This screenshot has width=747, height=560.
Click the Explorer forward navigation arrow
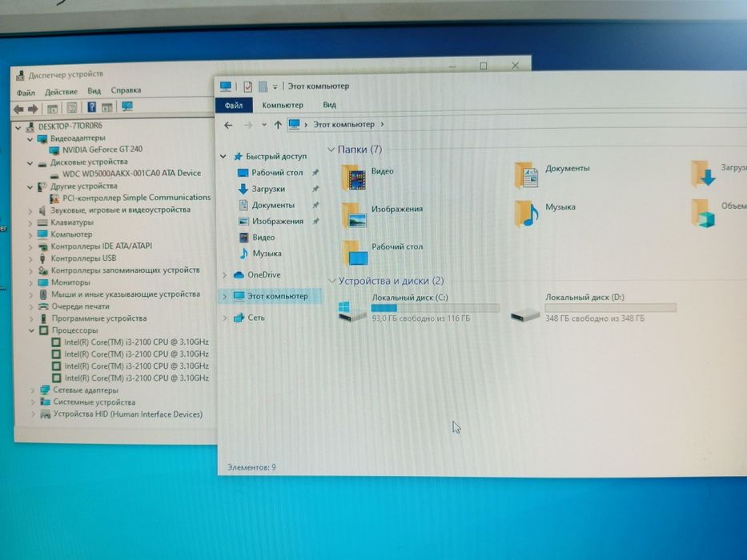click(x=248, y=126)
